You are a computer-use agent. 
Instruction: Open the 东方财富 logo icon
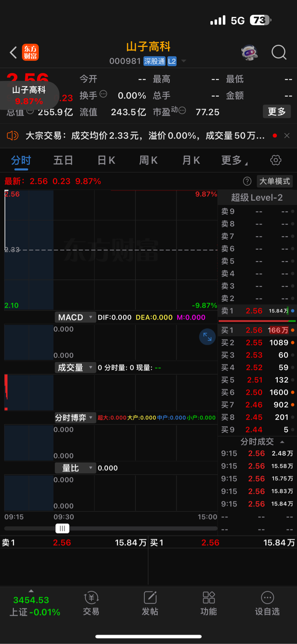pos(31,52)
